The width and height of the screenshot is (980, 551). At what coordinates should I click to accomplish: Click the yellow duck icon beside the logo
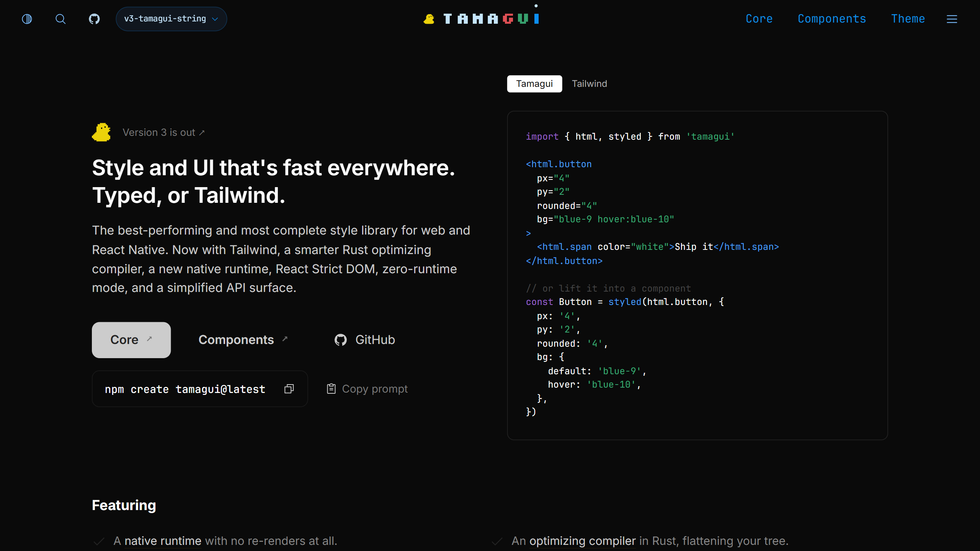[429, 19]
